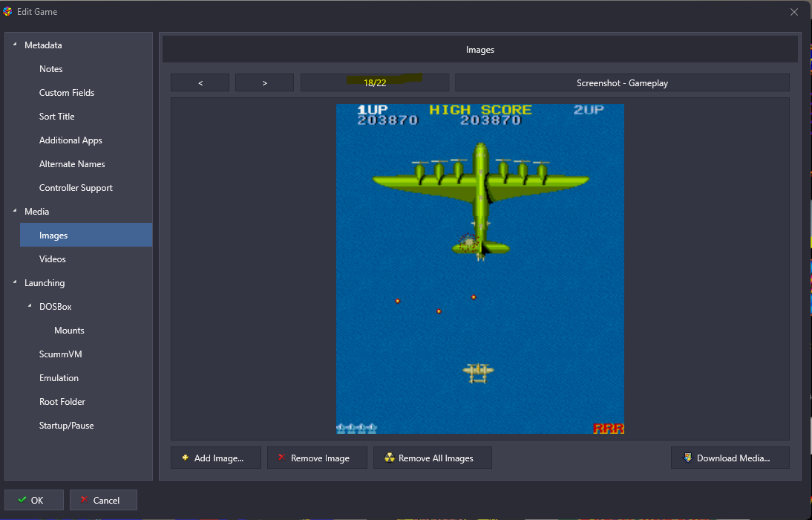Image resolution: width=812 pixels, height=520 pixels.
Task: Collapse the Metadata tree section
Action: coord(15,45)
